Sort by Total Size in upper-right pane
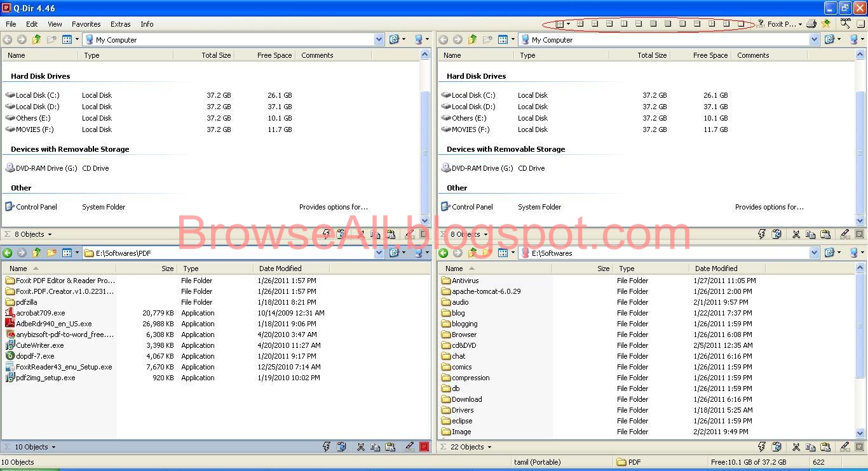Viewport: 868px width, 471px height. tap(639, 55)
